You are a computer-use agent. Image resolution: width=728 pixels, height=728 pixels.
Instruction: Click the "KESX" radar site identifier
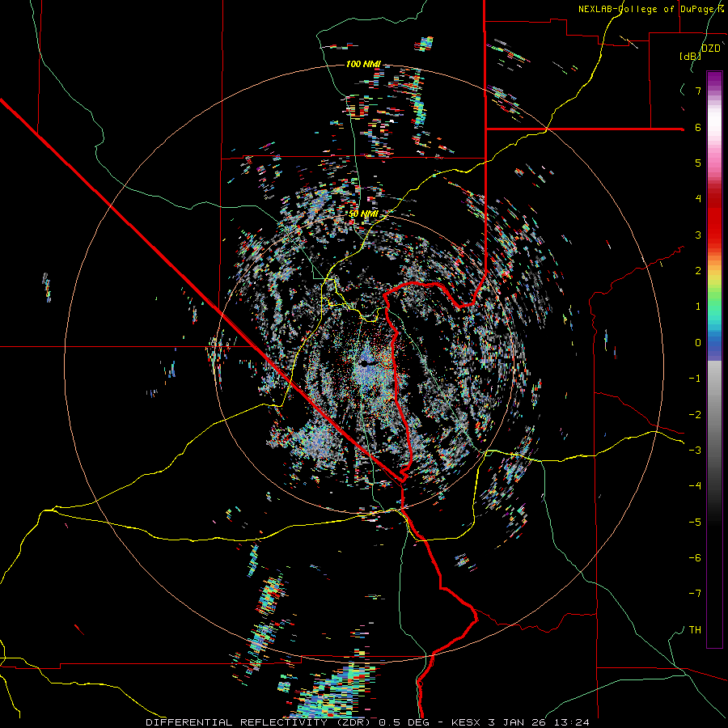point(467,722)
